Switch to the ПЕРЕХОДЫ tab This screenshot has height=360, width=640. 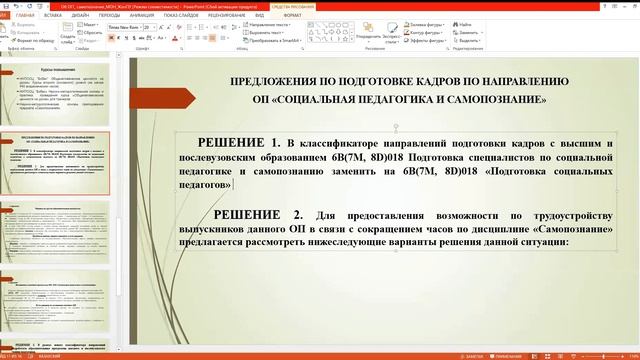coord(109,16)
